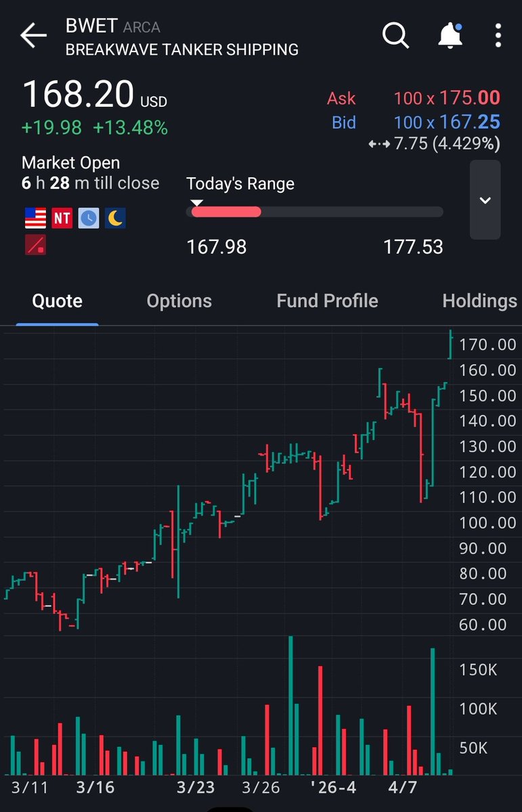Tap the Ask price 175.00

tap(470, 97)
